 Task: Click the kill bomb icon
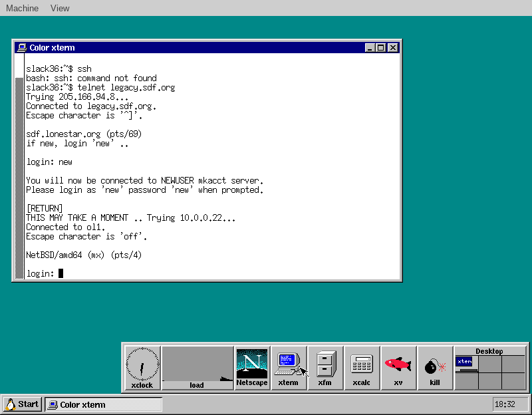tap(435, 368)
